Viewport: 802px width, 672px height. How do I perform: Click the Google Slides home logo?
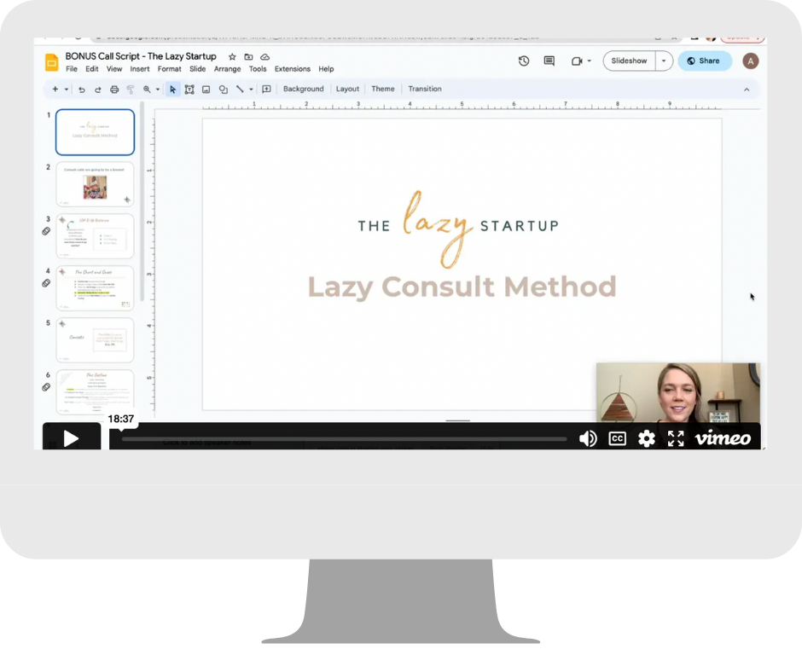click(x=52, y=62)
